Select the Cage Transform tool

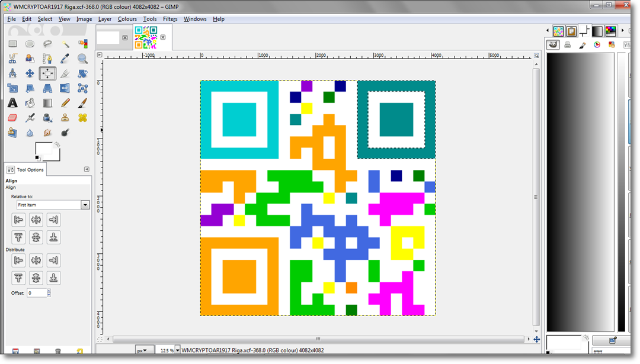[82, 88]
